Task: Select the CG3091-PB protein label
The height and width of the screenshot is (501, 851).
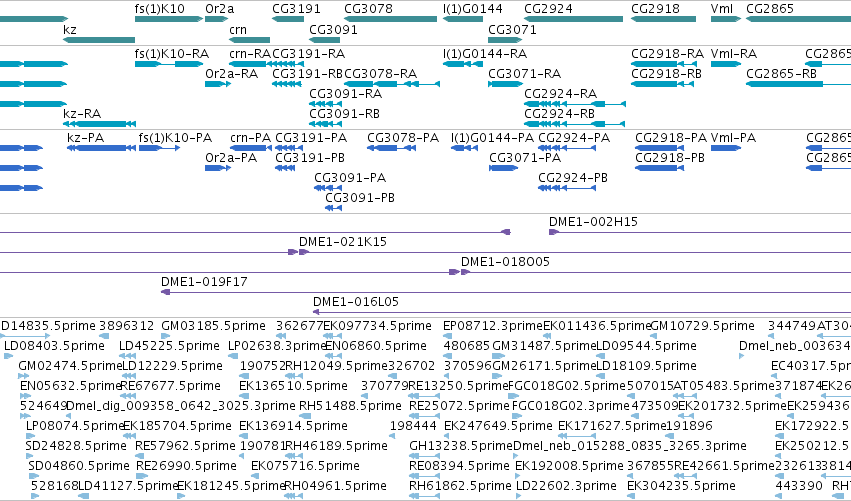Action: pyautogui.click(x=360, y=198)
